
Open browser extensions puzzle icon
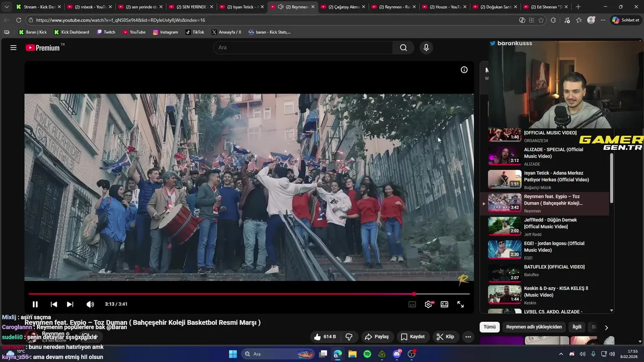click(x=553, y=20)
